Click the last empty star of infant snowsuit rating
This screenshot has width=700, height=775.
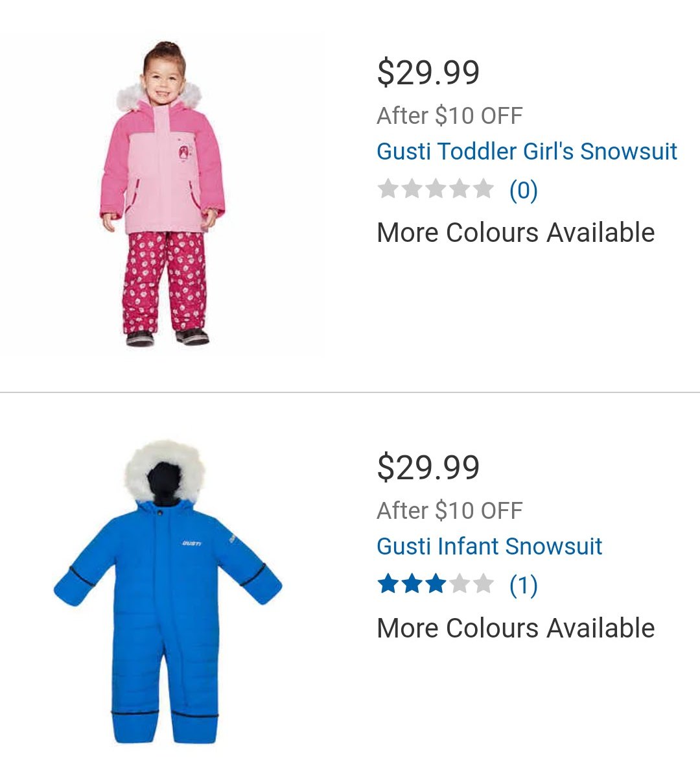(x=483, y=583)
